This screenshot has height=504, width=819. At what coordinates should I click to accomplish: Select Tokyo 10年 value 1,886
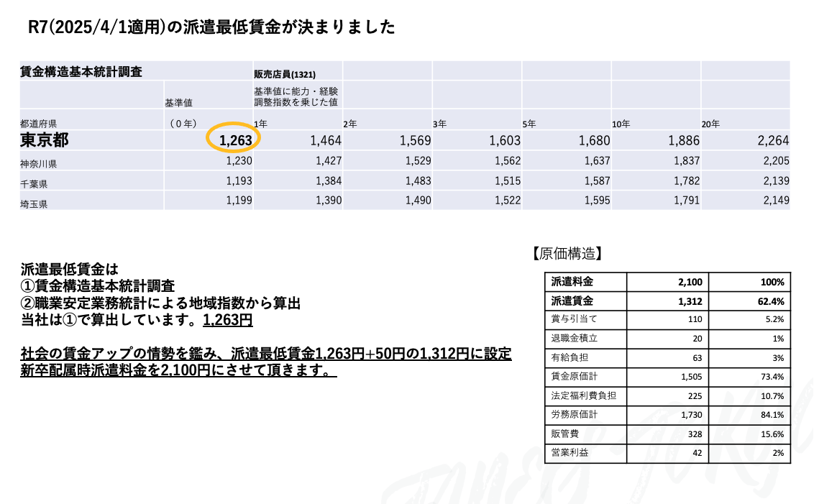[684, 140]
